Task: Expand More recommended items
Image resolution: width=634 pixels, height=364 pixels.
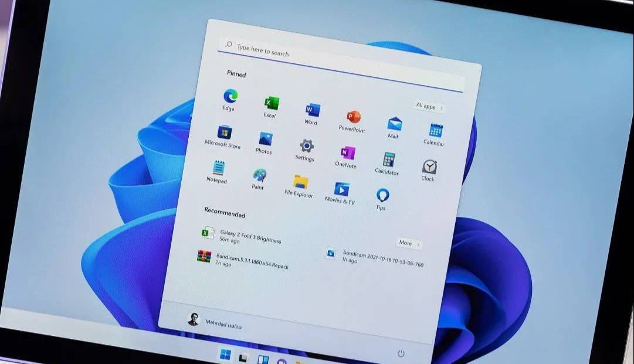Action: click(409, 243)
